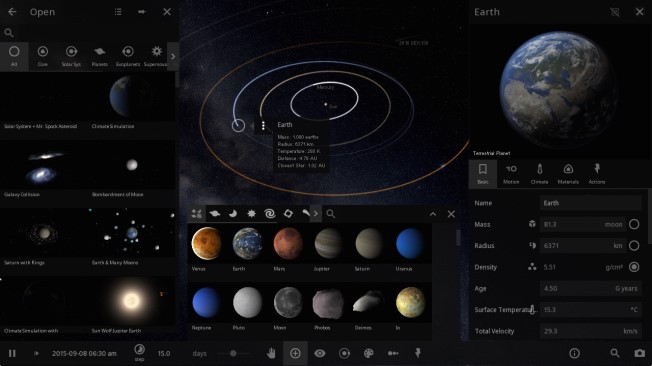
Task: Select the Add object plus tool
Action: 295,353
